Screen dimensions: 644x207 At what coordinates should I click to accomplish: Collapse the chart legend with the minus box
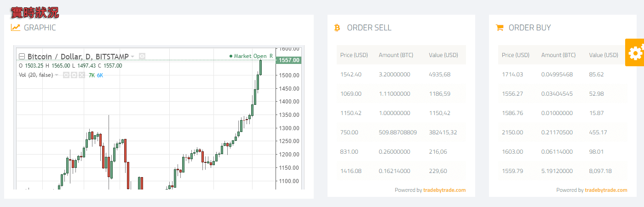[22, 57]
